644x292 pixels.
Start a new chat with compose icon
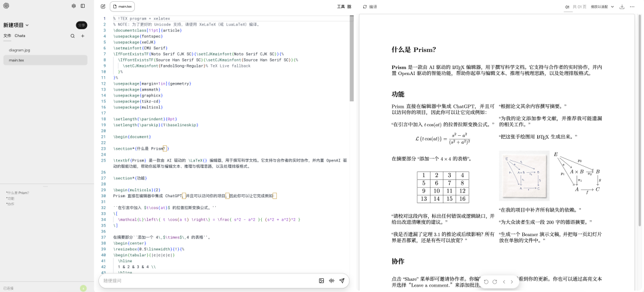(103, 6)
